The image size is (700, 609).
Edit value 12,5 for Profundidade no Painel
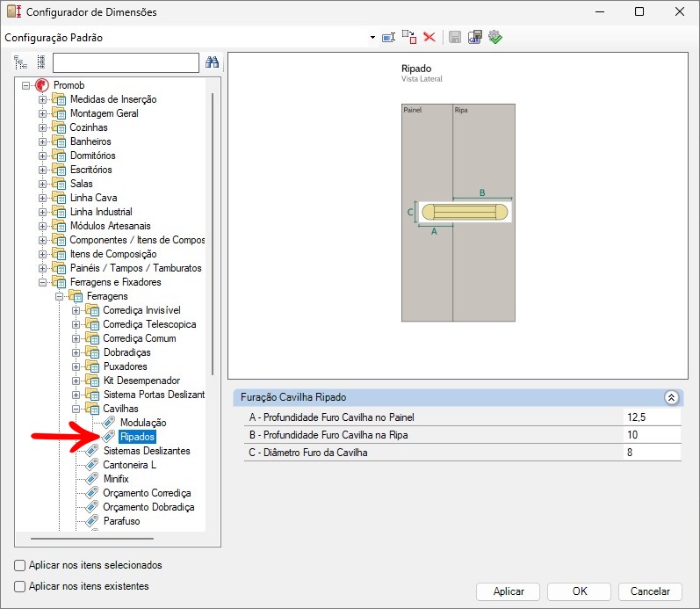pyautogui.click(x=652, y=417)
